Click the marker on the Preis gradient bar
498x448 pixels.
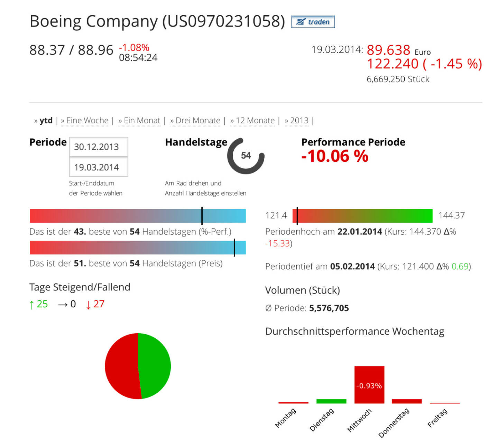pos(234,247)
